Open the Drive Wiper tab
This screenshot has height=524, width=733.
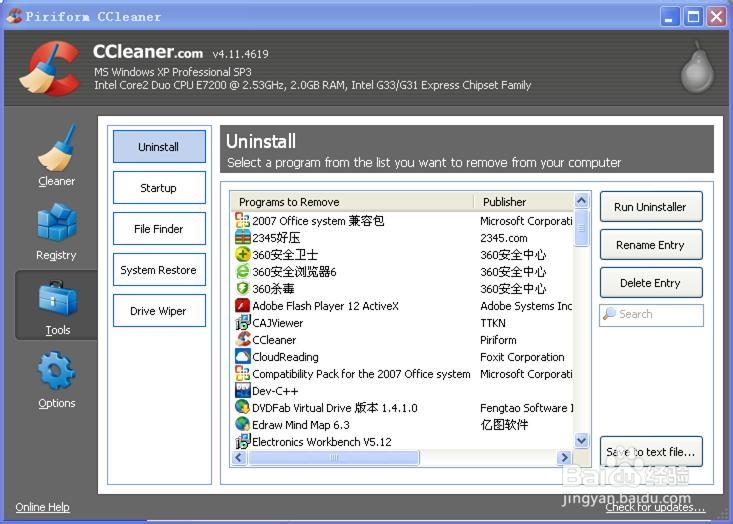click(159, 311)
